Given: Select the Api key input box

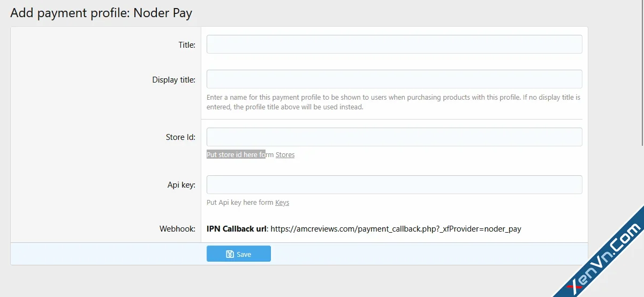Looking at the screenshot, I should [x=394, y=184].
